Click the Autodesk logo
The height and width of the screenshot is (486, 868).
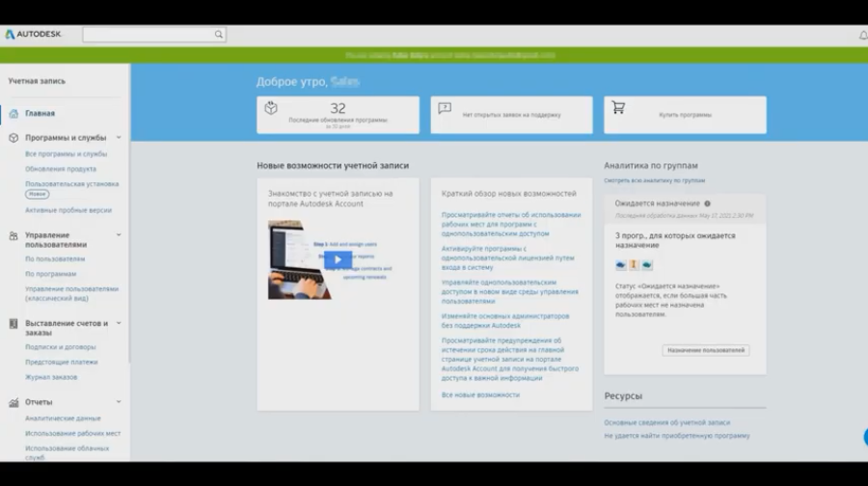coord(33,35)
